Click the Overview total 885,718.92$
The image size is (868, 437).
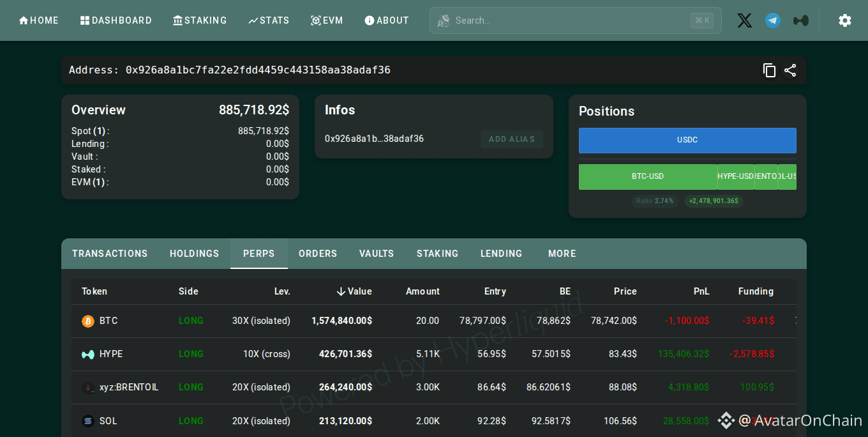(x=254, y=110)
